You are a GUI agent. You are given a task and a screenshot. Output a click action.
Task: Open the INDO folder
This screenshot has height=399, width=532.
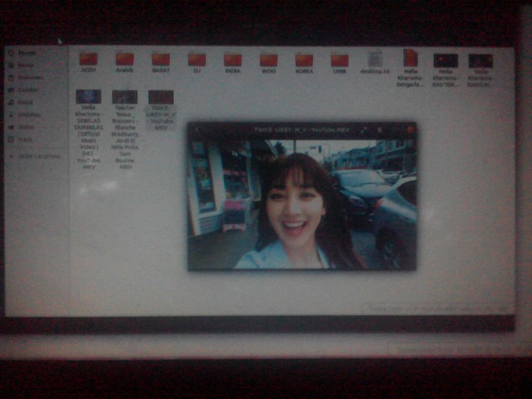(x=269, y=60)
